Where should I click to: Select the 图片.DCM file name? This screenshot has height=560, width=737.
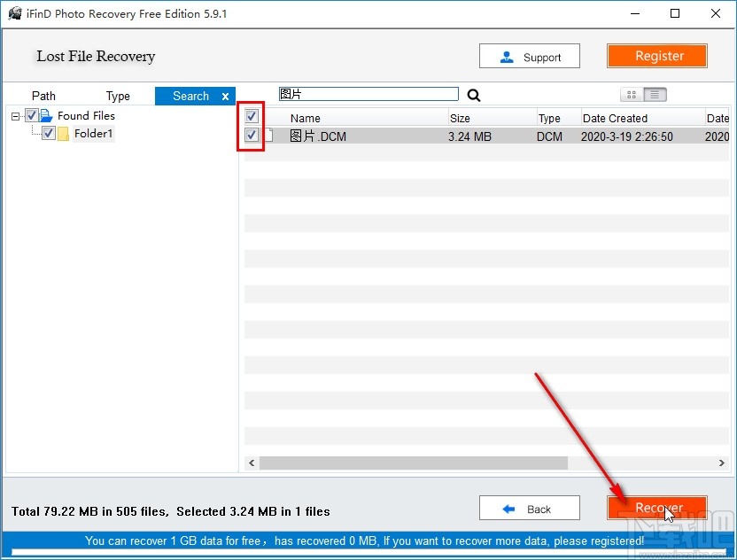pyautogui.click(x=318, y=136)
